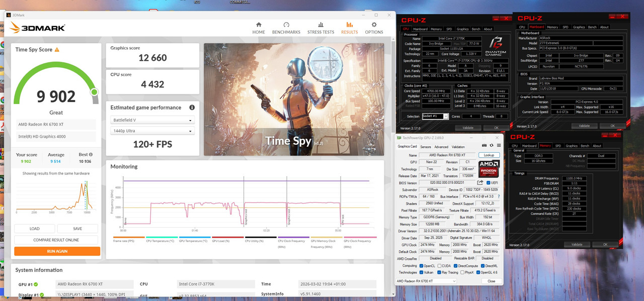Viewport: 644px width, 301px height.
Task: Click the info icon beside Best score
Action: [91, 155]
